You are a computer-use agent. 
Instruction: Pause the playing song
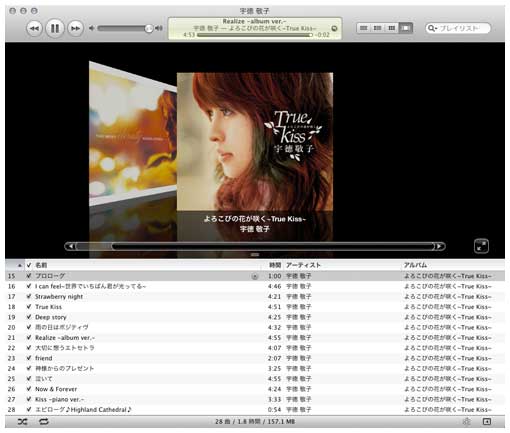point(55,28)
